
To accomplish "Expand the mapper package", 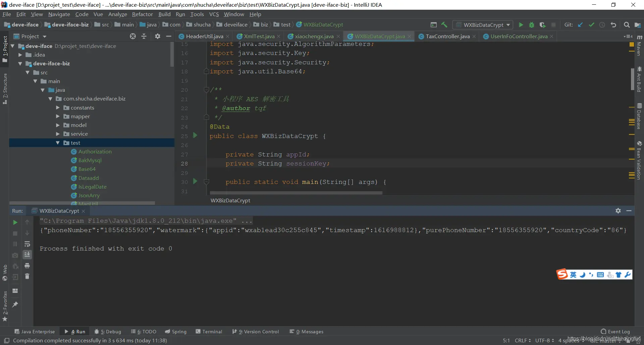I will [58, 116].
